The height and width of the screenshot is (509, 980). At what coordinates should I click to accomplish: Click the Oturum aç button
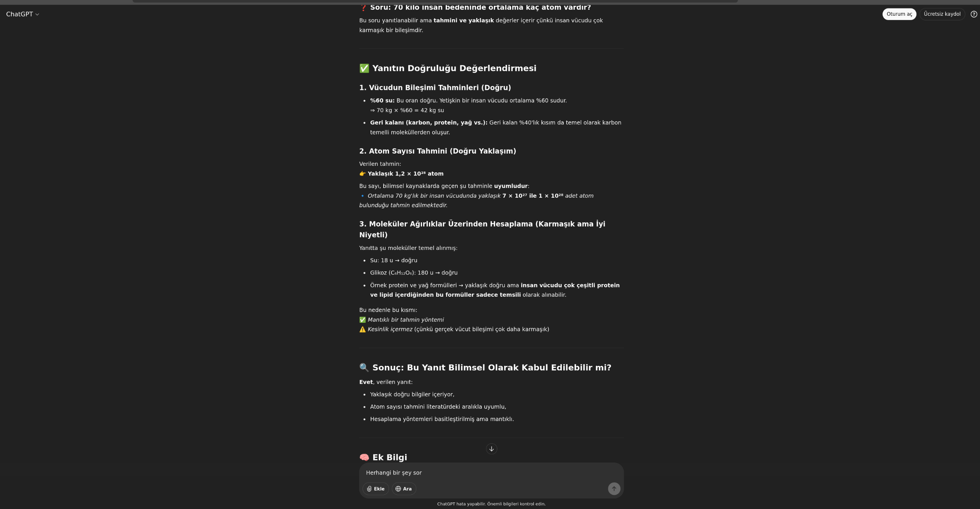(x=899, y=14)
